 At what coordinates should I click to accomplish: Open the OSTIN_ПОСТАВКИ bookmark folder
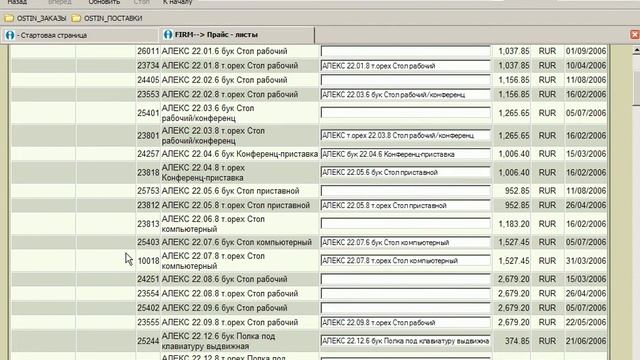coord(107,18)
